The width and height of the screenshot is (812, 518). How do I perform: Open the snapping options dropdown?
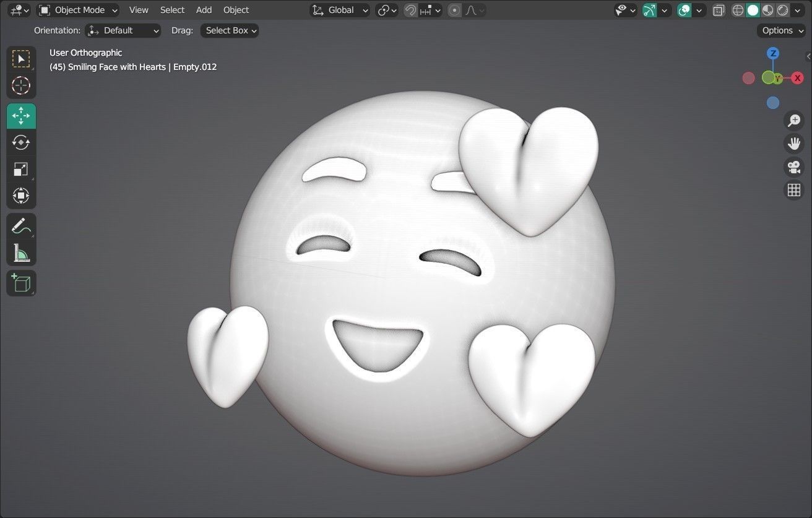[430, 10]
